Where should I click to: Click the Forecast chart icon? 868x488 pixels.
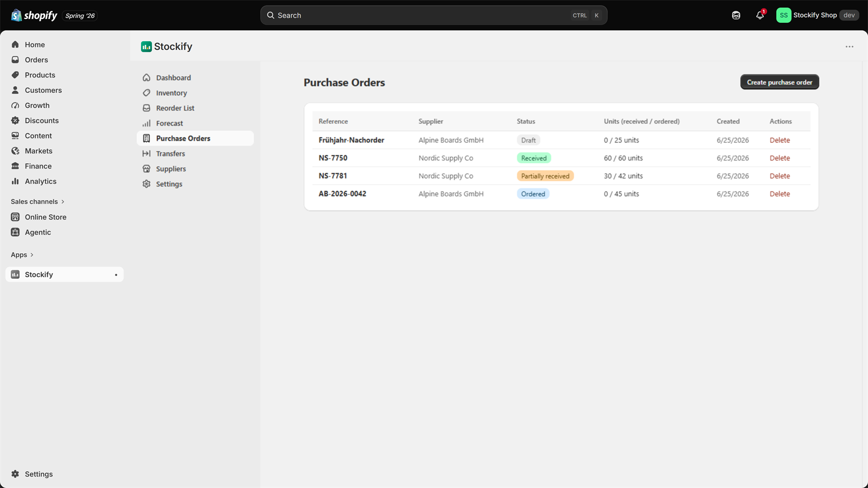point(146,123)
